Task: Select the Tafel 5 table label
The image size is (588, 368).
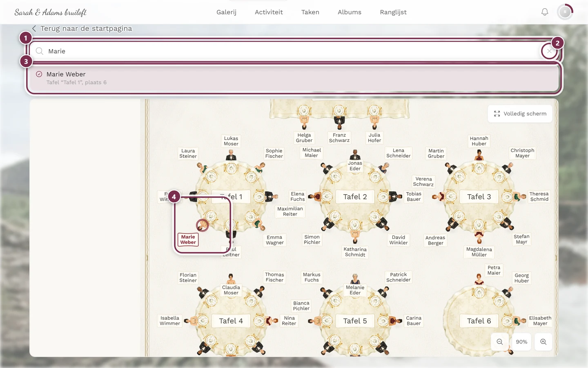Action: point(355,321)
